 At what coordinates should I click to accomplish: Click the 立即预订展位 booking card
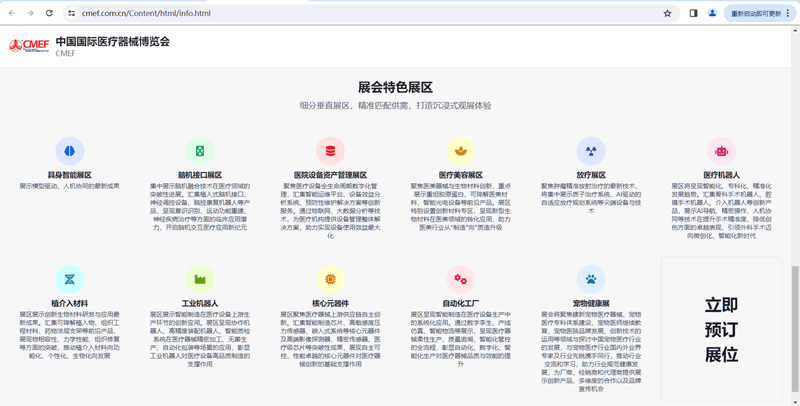point(721,329)
